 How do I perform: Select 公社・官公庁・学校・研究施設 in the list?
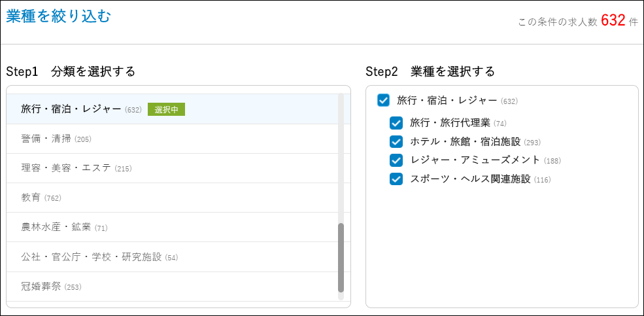pyautogui.click(x=91, y=257)
